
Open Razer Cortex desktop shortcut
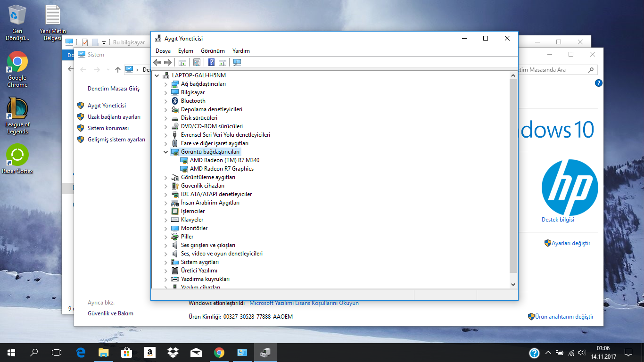pos(17,159)
